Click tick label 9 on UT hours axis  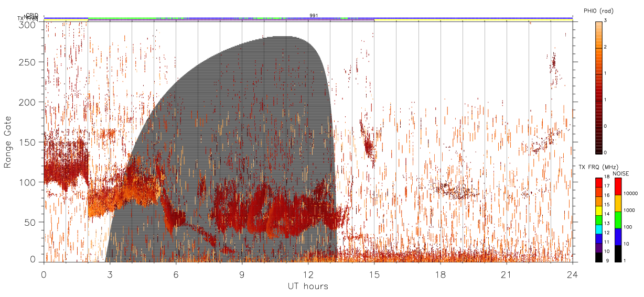(x=242, y=274)
